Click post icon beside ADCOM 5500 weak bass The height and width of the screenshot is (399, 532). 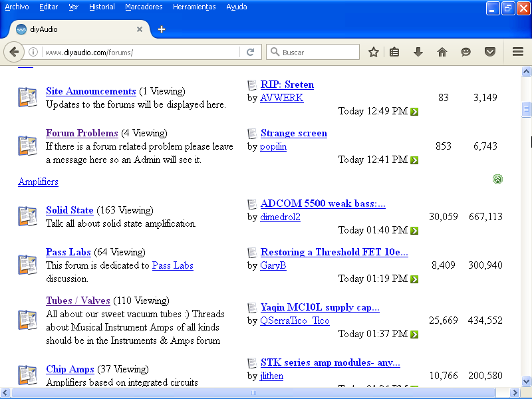point(252,204)
